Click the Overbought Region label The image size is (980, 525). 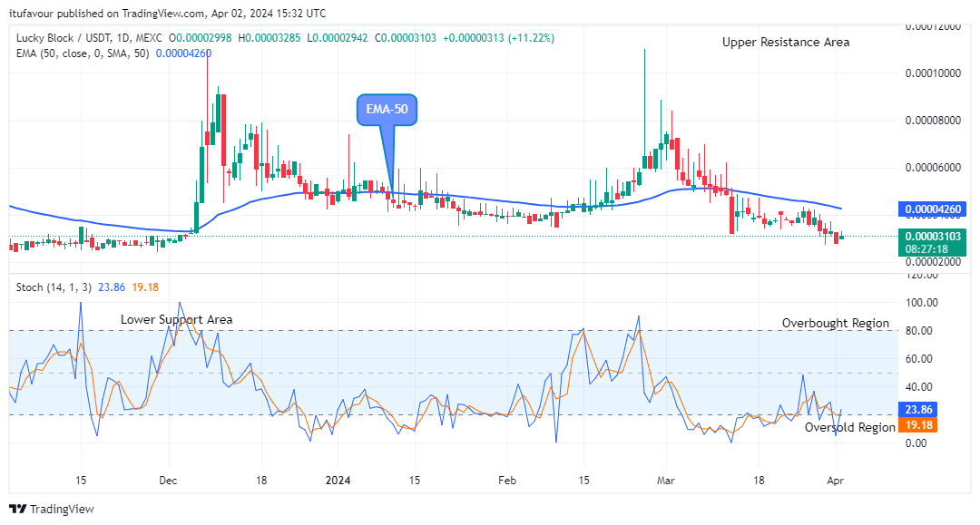836,323
